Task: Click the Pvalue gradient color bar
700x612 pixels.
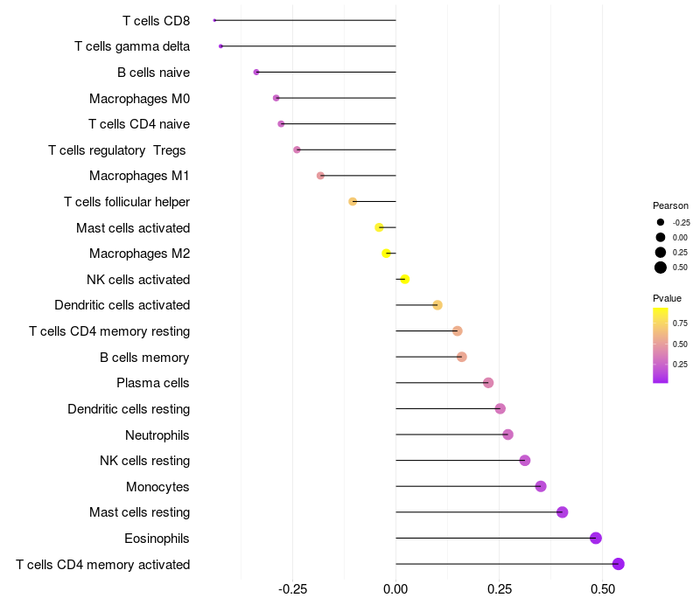Action: tap(661, 344)
